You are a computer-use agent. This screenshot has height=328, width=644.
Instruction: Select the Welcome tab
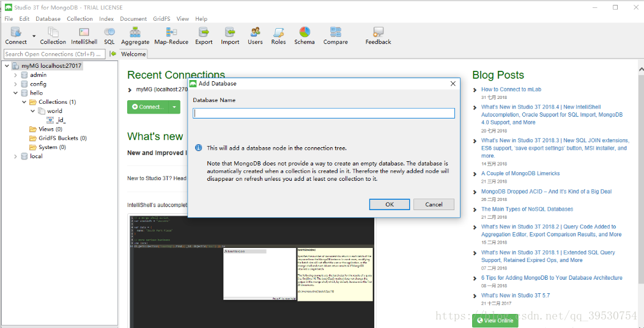pyautogui.click(x=133, y=54)
